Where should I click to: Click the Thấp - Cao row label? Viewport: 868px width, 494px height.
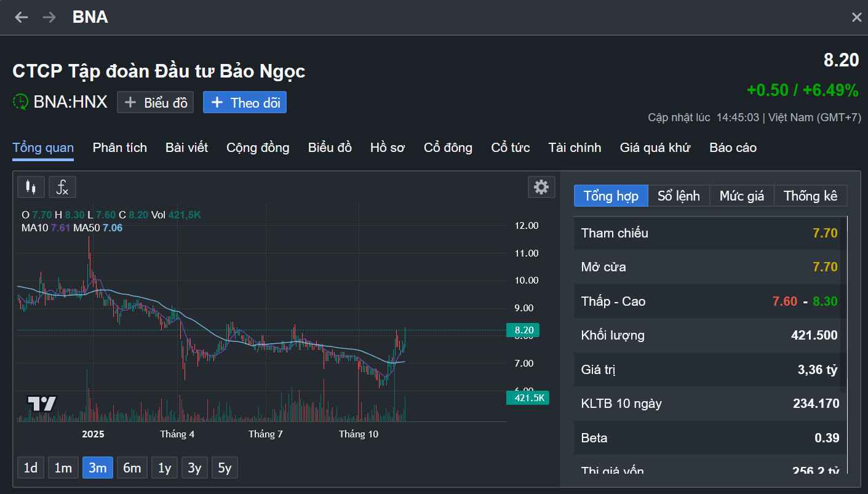(613, 301)
